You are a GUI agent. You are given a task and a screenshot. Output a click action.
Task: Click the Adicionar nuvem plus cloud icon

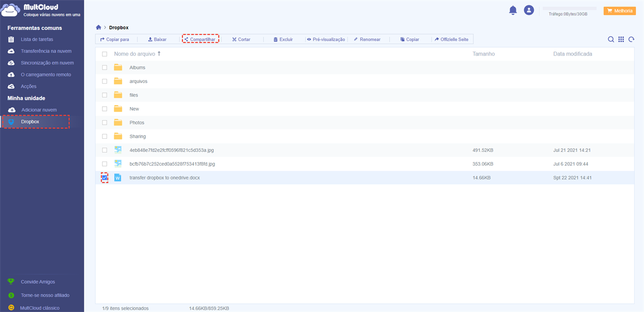point(11,110)
